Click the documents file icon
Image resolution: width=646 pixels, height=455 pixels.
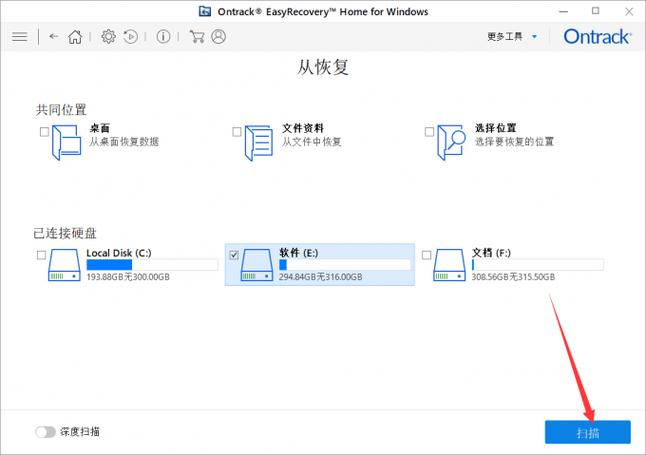coord(258,143)
